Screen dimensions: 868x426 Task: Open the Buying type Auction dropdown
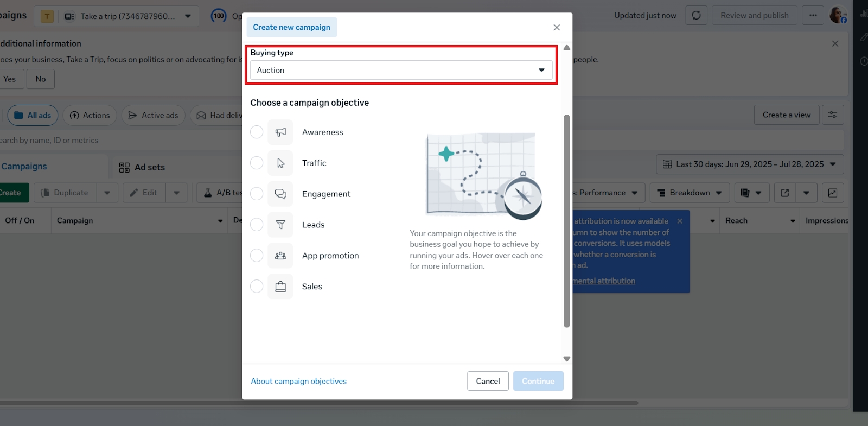[401, 70]
